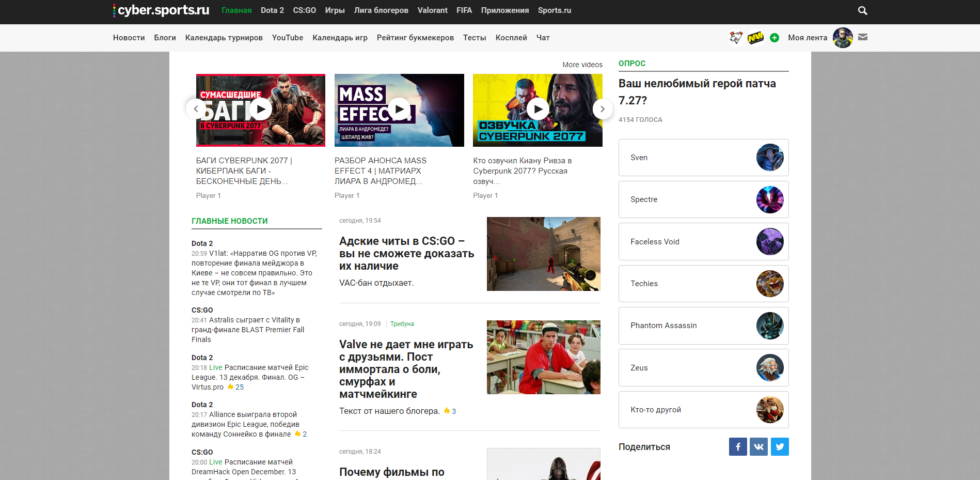The image size is (980, 480).
Task: Play the Cyberpunk 2077 voice-over video
Action: pyautogui.click(x=538, y=110)
